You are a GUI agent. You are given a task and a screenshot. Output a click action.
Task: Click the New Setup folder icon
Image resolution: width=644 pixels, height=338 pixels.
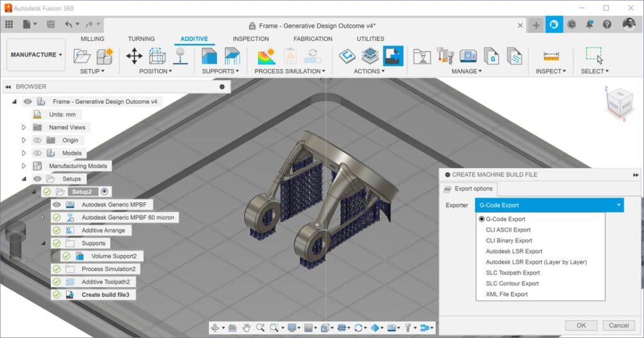pyautogui.click(x=82, y=56)
